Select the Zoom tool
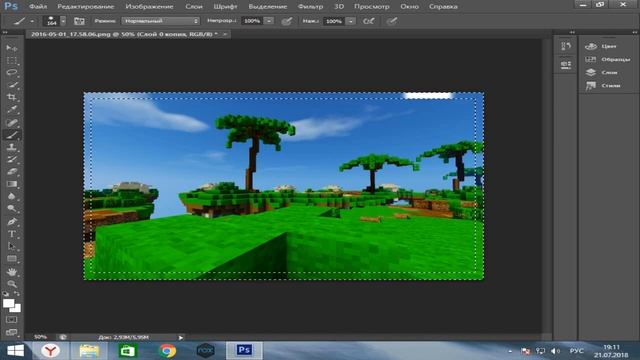The width and height of the screenshot is (640, 360). point(11,284)
